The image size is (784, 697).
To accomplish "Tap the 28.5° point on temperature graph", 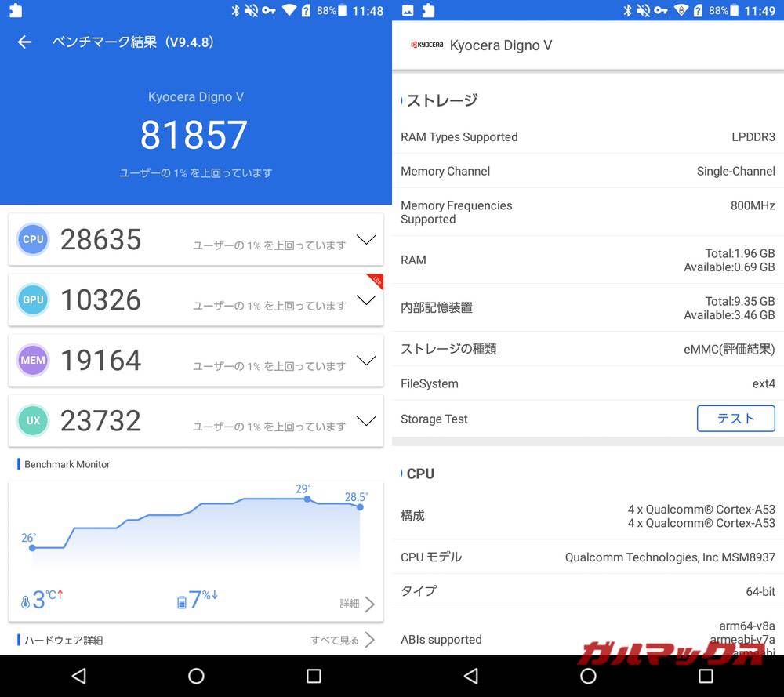I will (359, 508).
